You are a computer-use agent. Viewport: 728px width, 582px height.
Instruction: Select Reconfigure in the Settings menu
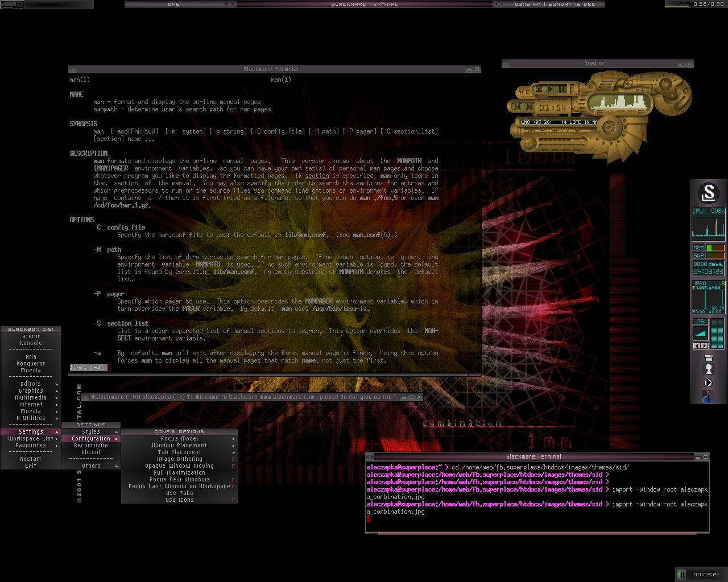91,446
